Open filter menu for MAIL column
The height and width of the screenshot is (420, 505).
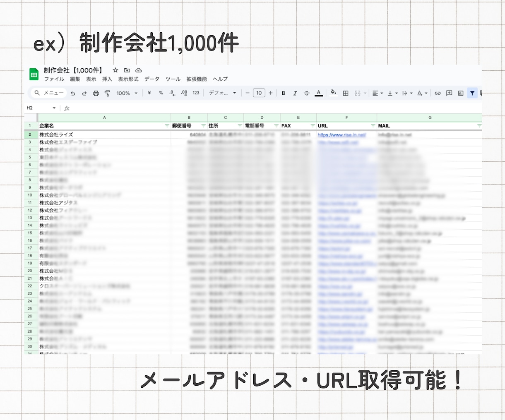(x=479, y=126)
